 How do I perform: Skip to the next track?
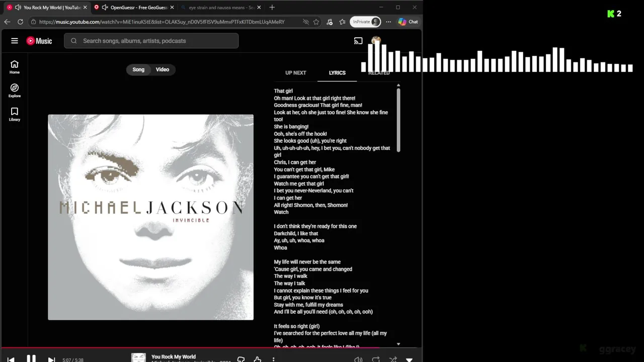[51, 359]
